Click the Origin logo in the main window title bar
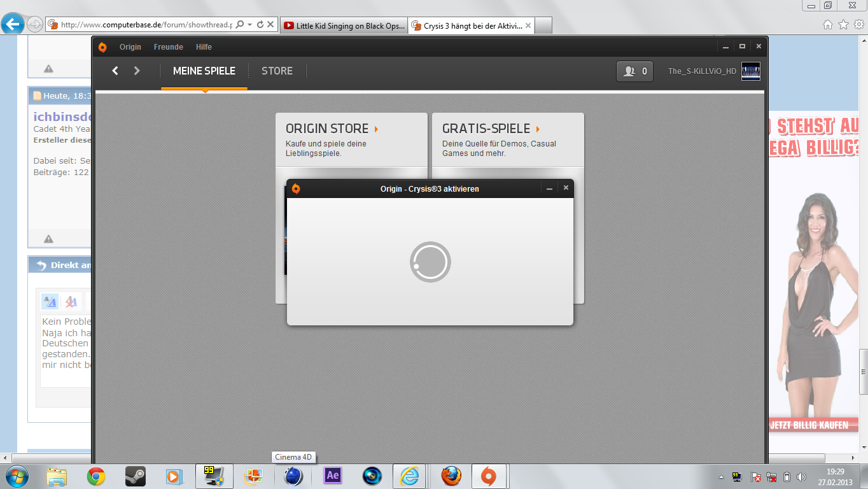The width and height of the screenshot is (868, 489). pos(102,47)
